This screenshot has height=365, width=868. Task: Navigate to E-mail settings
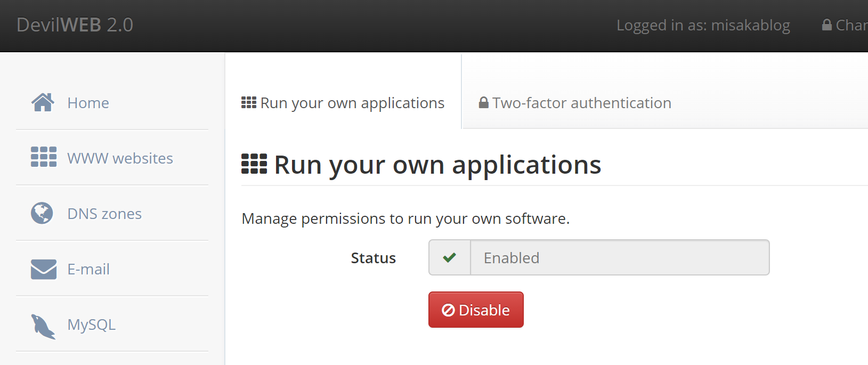(x=88, y=269)
